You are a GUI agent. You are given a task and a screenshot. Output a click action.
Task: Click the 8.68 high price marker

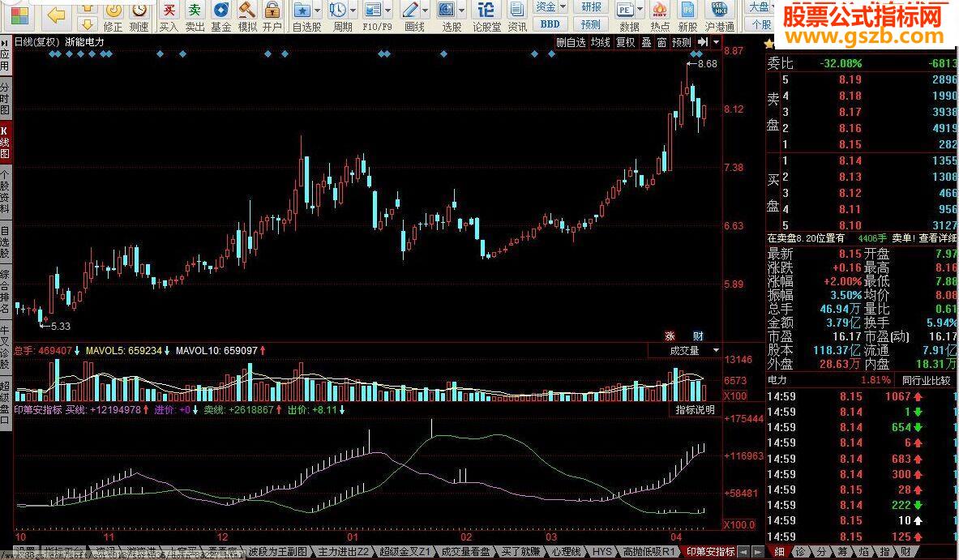[702, 63]
